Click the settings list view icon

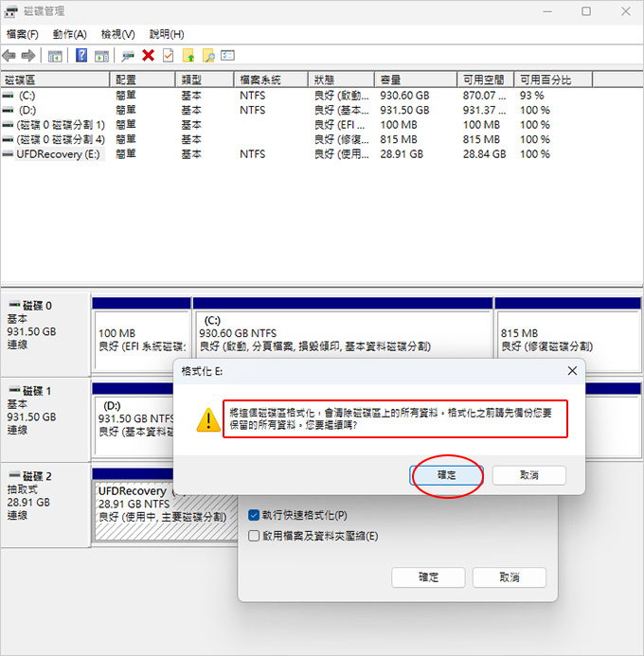(227, 55)
